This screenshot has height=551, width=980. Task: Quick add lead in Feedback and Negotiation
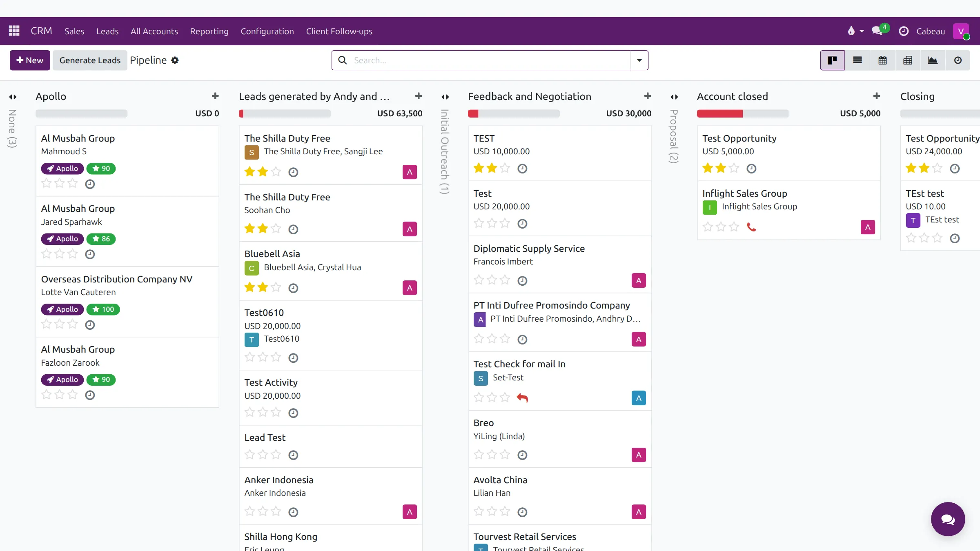pyautogui.click(x=648, y=96)
